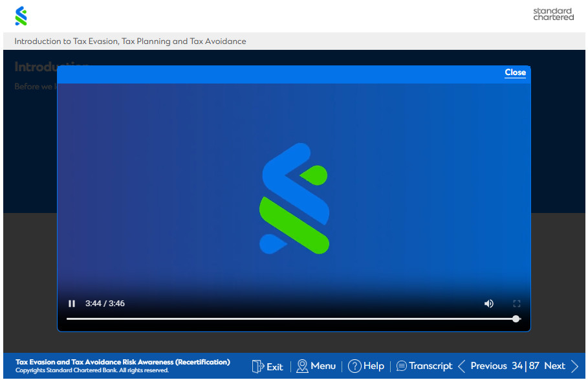Click the Tax Evasion and Tax Avoidance course title
Viewport: 588px width, 380px height.
(x=123, y=362)
